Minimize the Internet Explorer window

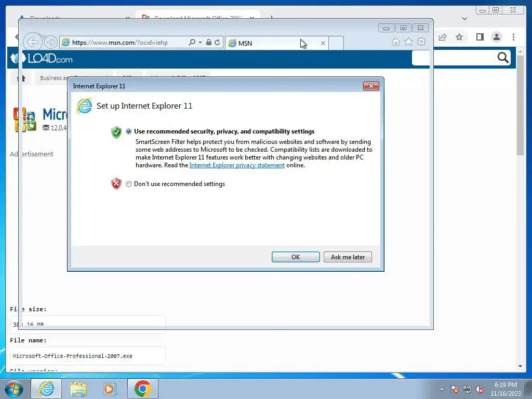386,28
